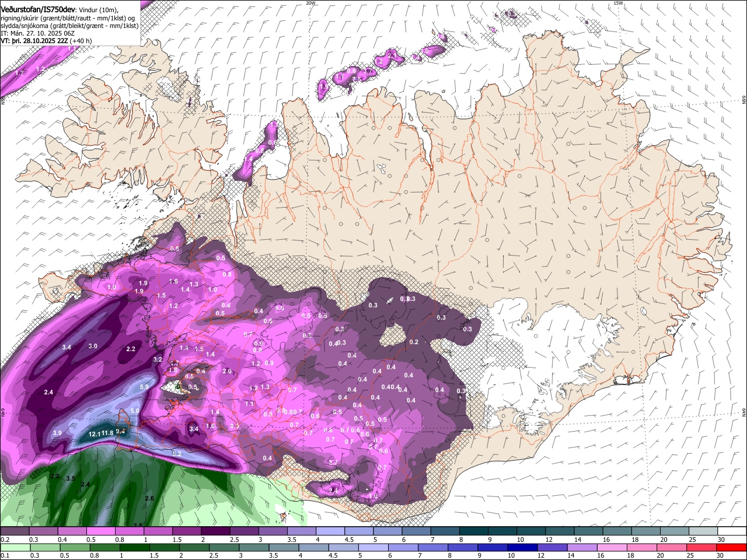
Task: Click the 3.9 precipitation value label
Action: pos(57,433)
